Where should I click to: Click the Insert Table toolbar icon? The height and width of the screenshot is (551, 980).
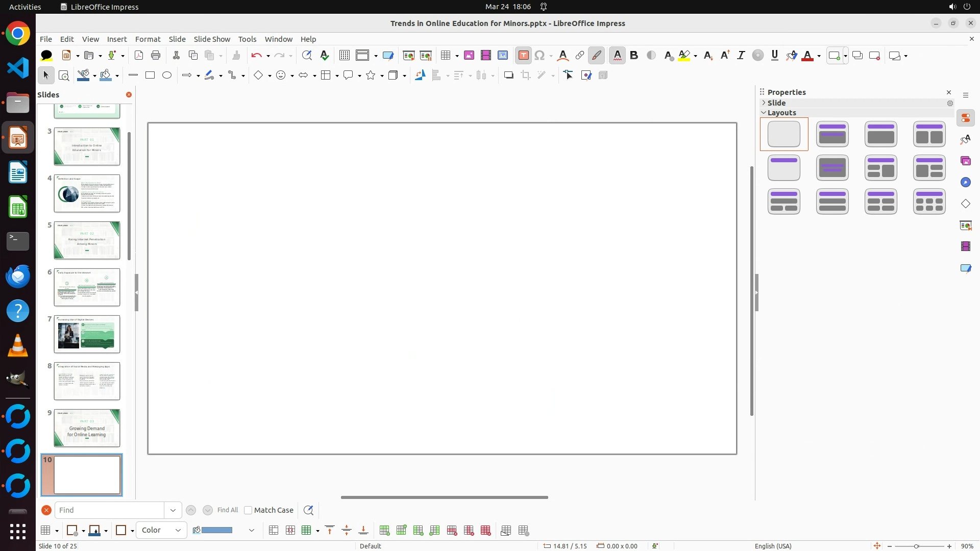(446, 56)
